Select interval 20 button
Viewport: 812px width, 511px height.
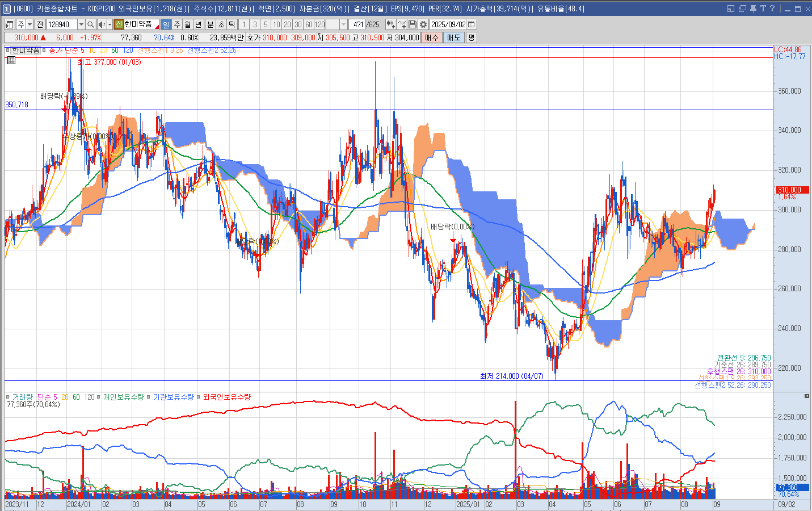(x=287, y=24)
